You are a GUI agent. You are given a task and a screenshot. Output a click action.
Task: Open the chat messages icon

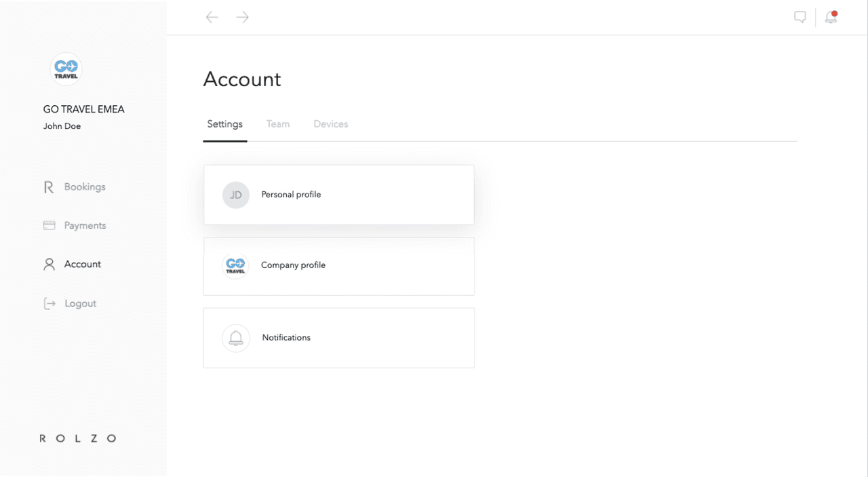[x=800, y=18]
